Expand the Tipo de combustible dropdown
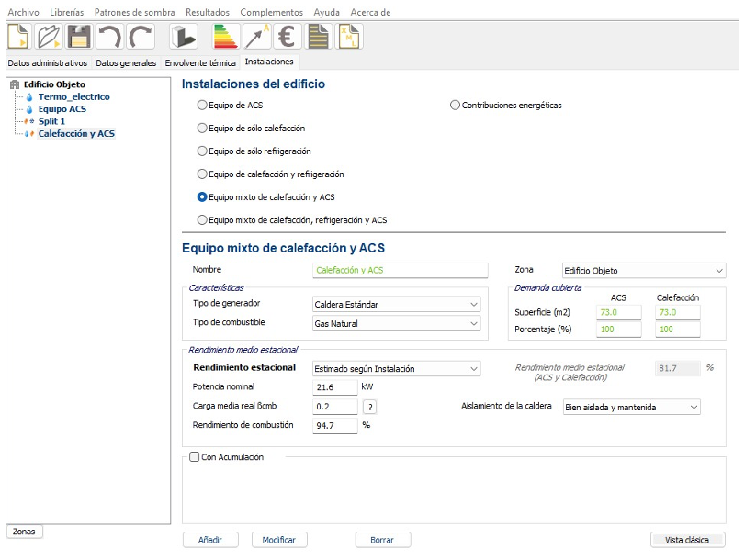745x560 pixels. tap(396, 324)
